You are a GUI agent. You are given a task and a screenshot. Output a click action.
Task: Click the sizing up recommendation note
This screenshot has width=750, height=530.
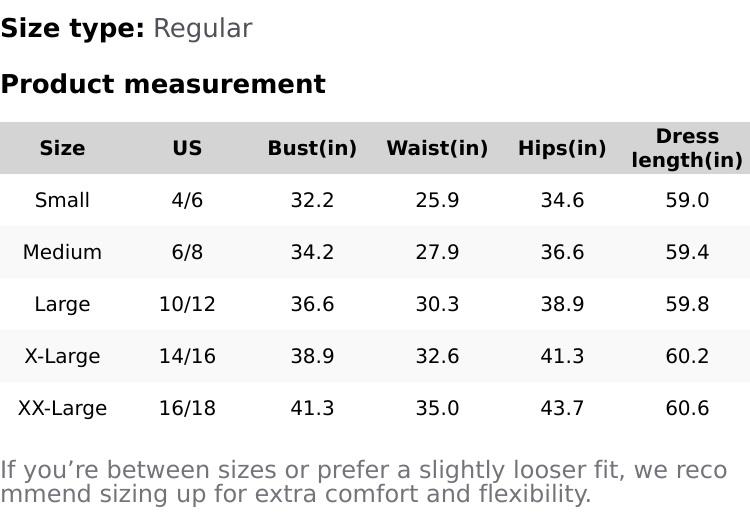coord(363,481)
